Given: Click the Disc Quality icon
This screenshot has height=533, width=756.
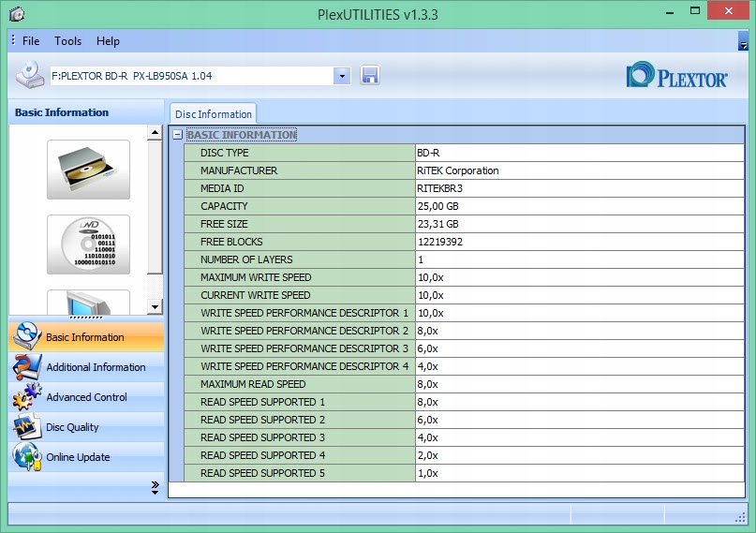Looking at the screenshot, I should click(27, 427).
